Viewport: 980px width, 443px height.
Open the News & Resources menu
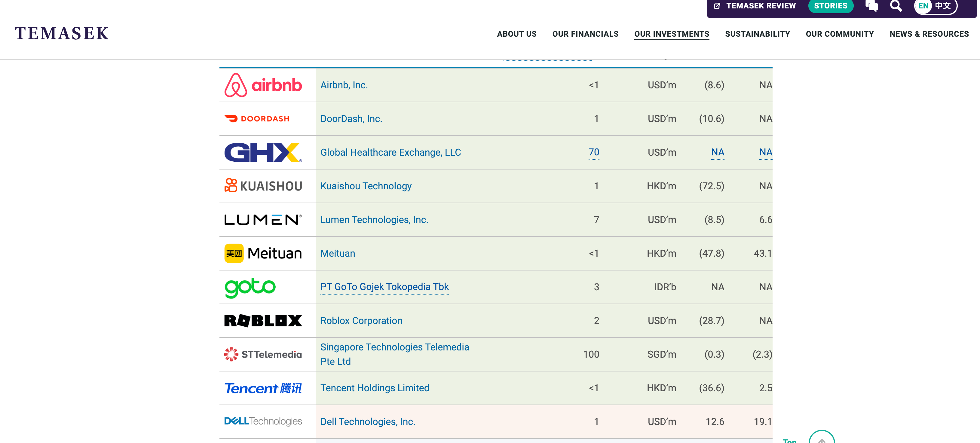coord(929,34)
